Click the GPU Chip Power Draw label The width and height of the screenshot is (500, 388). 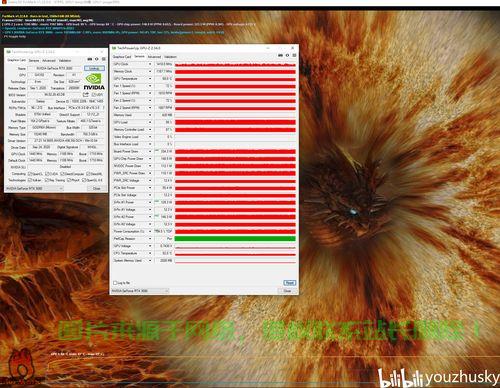click(x=129, y=159)
